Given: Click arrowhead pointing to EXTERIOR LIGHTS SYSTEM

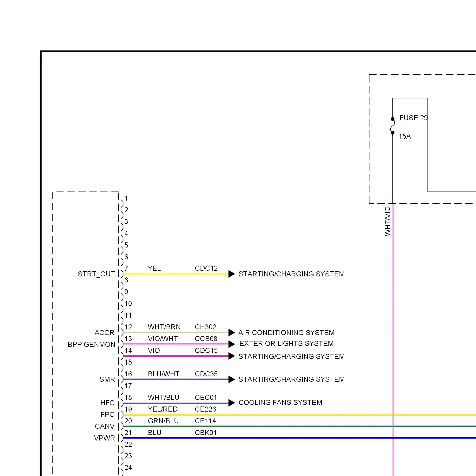Looking at the screenshot, I should [x=232, y=344].
